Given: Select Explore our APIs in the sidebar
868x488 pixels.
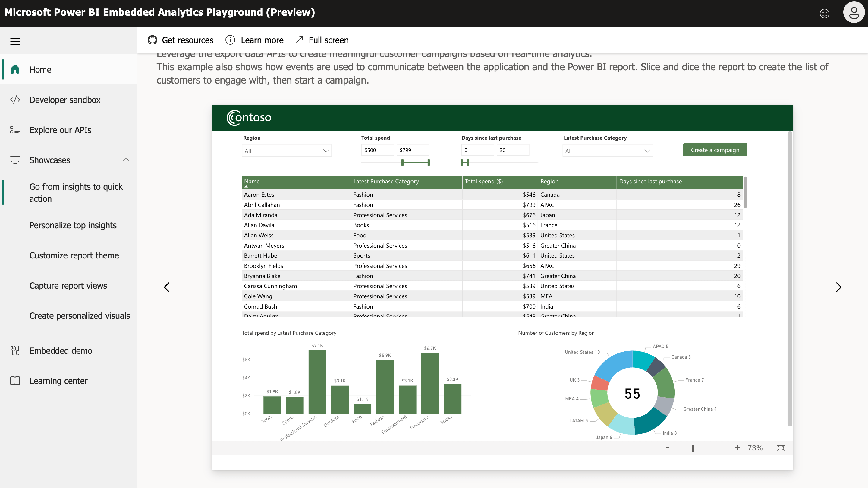Looking at the screenshot, I should tap(60, 130).
